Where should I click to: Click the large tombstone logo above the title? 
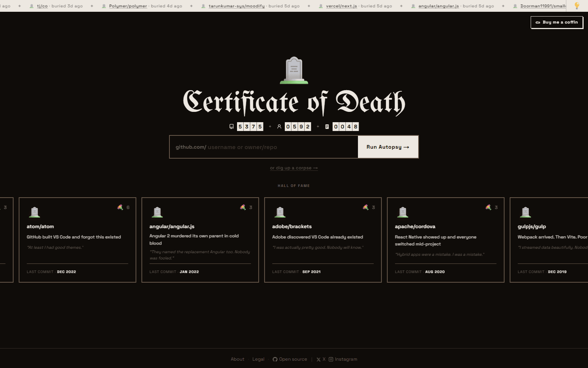[x=294, y=70]
